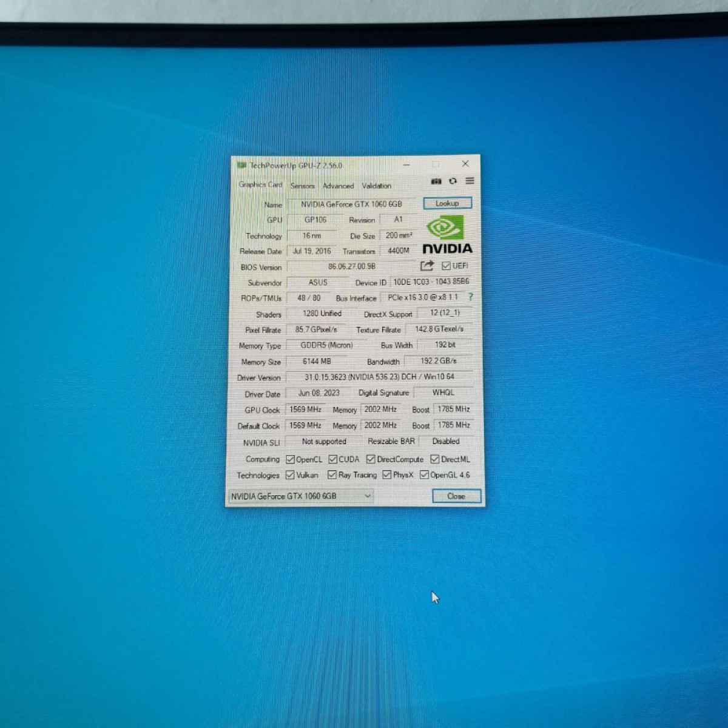Toggle the PhysX checkbox
The width and height of the screenshot is (728, 728).
386,475
